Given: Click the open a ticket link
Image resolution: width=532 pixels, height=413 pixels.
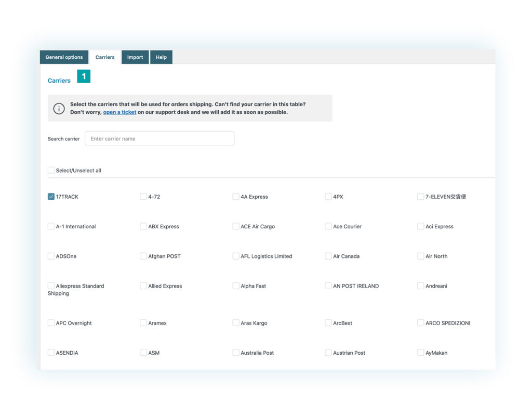Looking at the screenshot, I should 119,112.
